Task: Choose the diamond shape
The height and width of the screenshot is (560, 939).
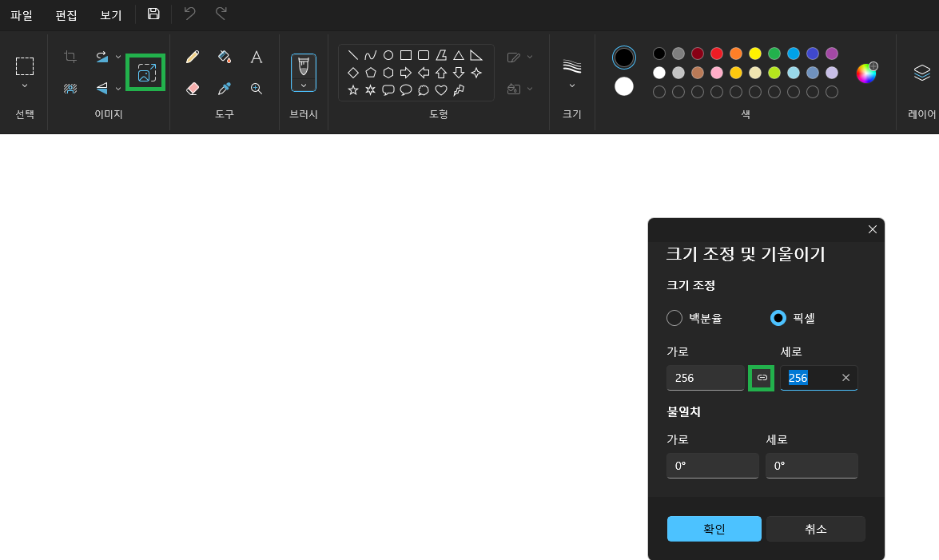Action: [x=352, y=73]
